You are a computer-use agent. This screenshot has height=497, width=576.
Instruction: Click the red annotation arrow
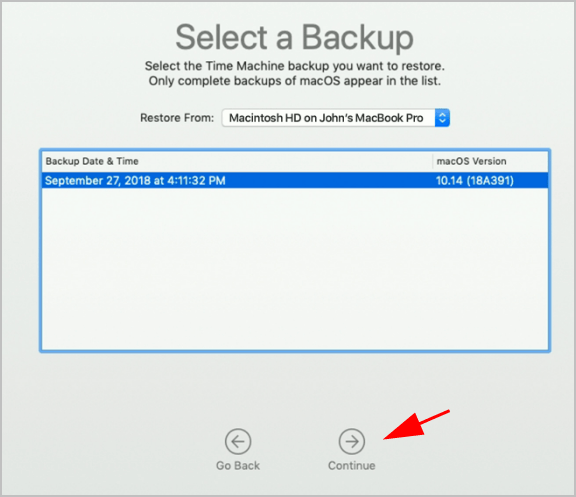pos(417,425)
